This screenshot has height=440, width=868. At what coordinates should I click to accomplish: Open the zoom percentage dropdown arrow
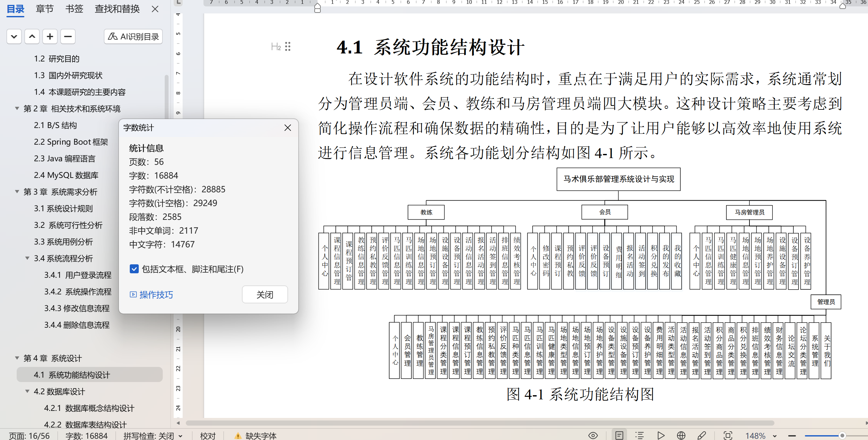775,436
